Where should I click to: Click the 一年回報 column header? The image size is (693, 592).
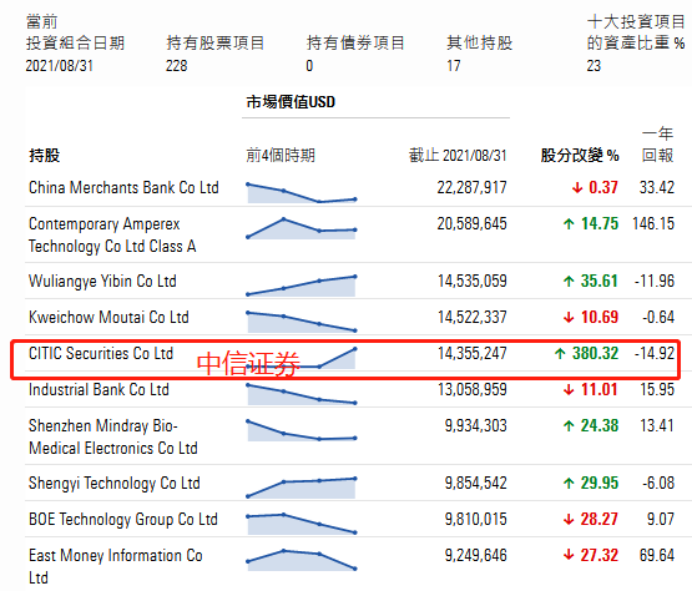658,145
